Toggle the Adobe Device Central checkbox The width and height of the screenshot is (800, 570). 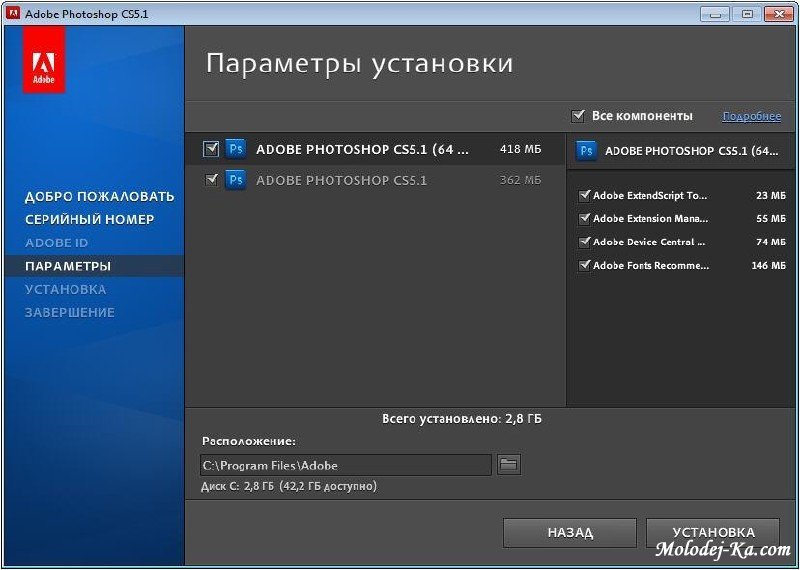(x=585, y=242)
